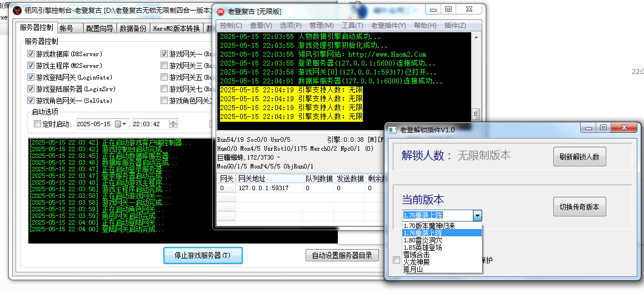Click the 发送数据 column header

(350, 178)
